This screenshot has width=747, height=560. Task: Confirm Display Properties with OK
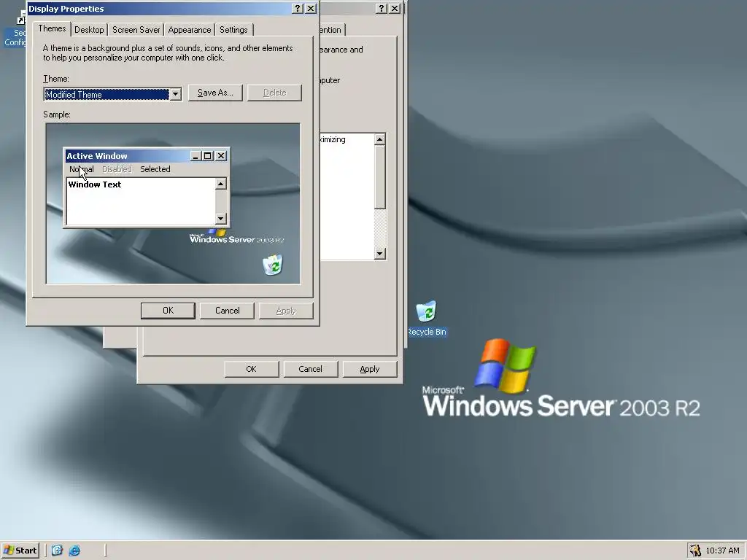click(168, 311)
